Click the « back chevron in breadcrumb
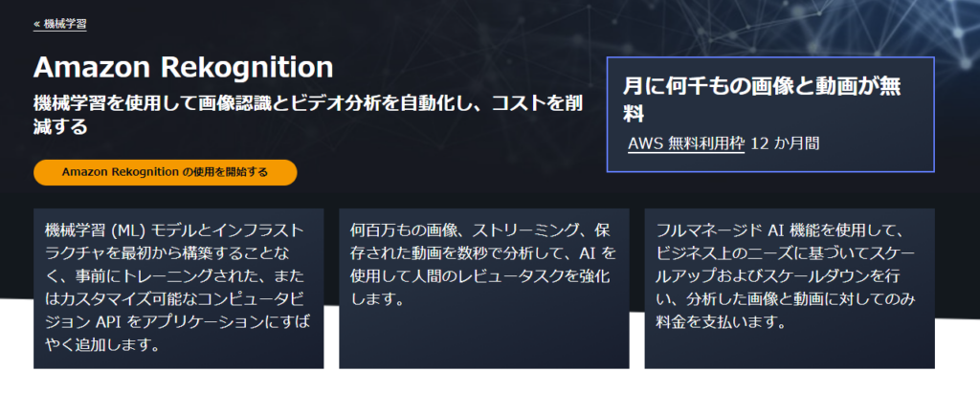The image size is (980, 394). click(37, 24)
